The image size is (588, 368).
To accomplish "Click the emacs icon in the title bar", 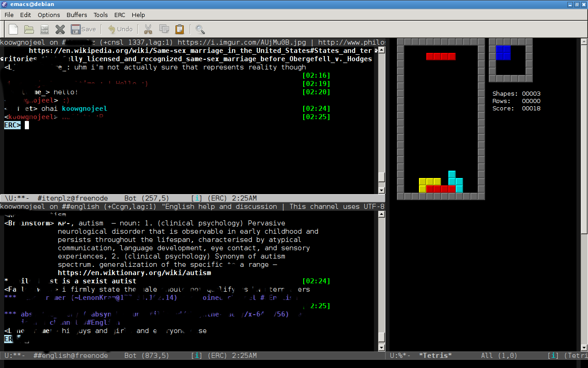I will pyautogui.click(x=4, y=4).
